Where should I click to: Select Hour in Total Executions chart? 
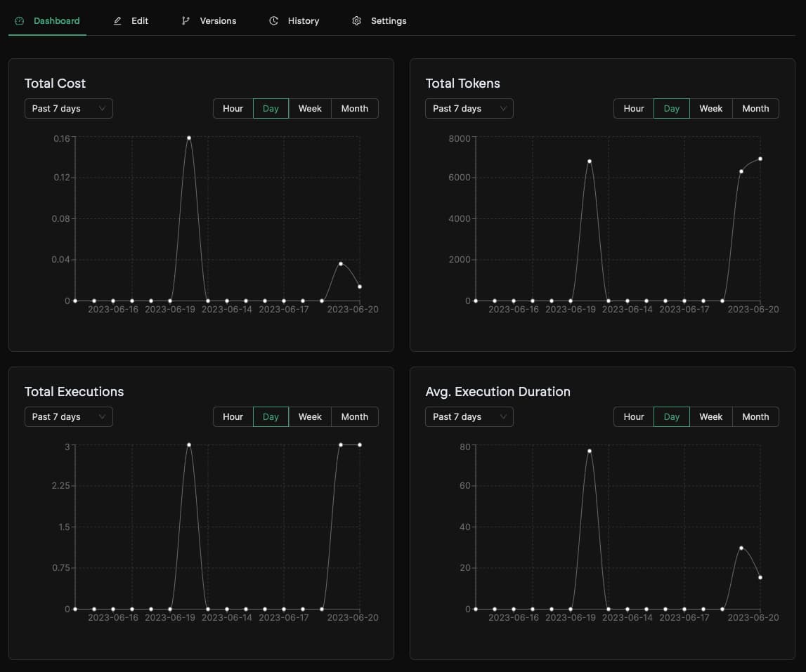[233, 417]
